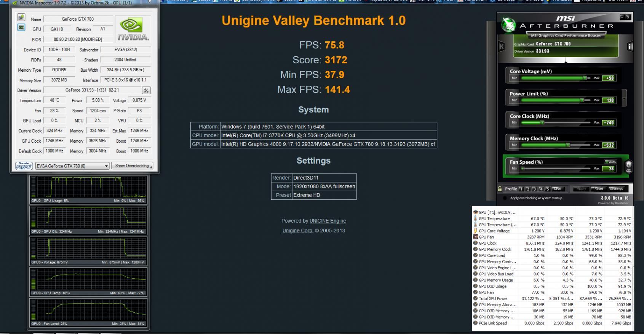Open Afterburner information i side button
This screenshot has height=334, width=644.
click(x=630, y=47)
